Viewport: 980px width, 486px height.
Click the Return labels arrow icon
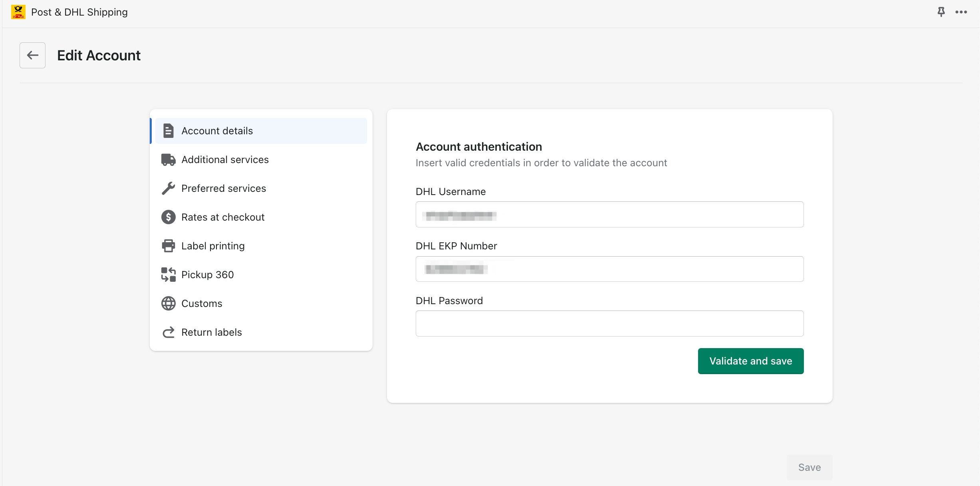pyautogui.click(x=169, y=332)
